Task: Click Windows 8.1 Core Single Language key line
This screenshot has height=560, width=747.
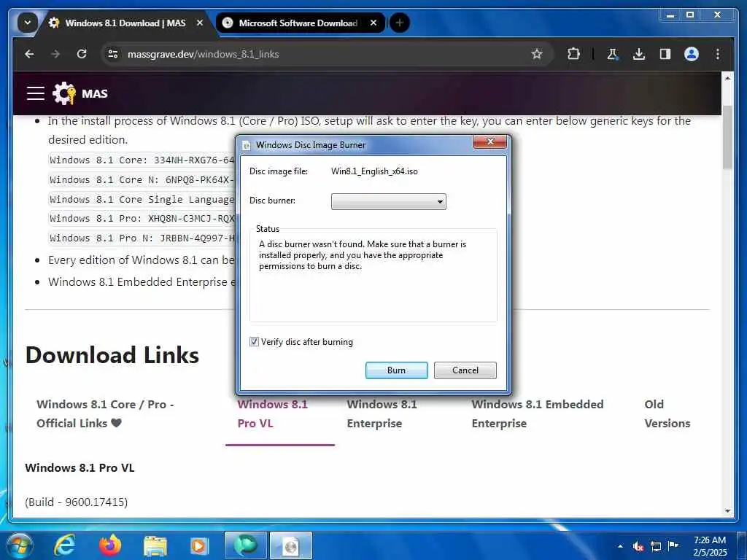Action: pyautogui.click(x=142, y=199)
